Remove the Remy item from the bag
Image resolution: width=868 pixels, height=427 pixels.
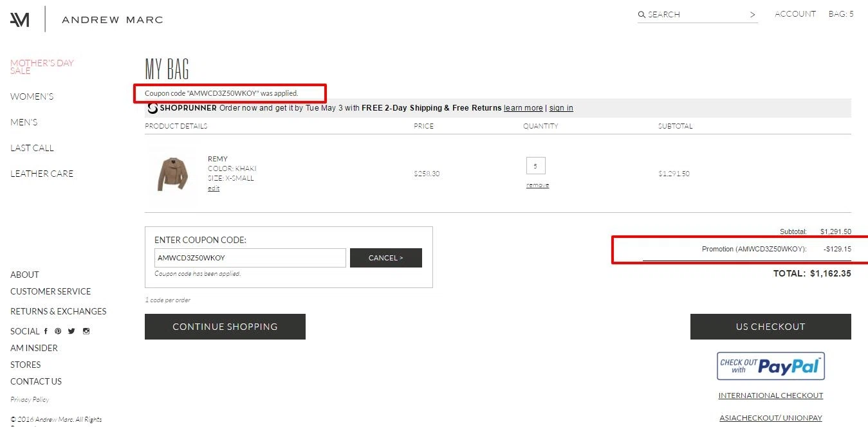538,185
